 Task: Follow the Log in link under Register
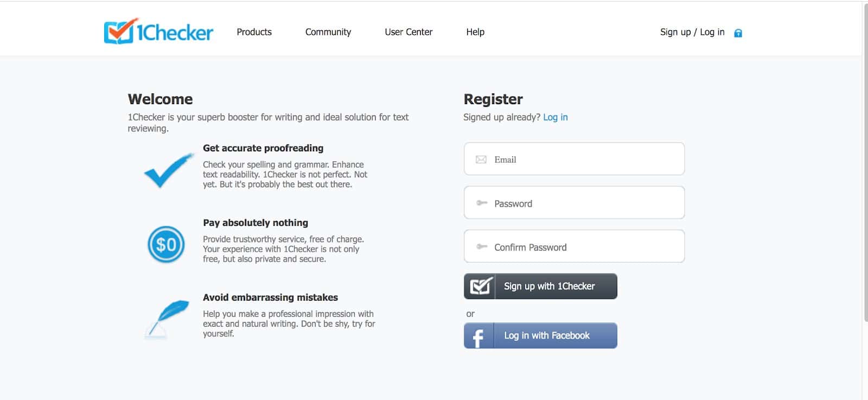(x=556, y=117)
